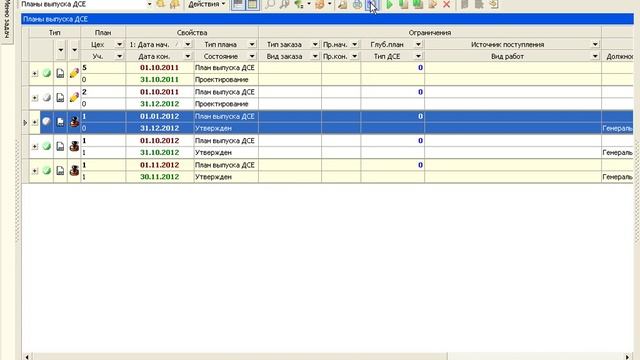This screenshot has width=640, height=360.
Task: Open the Вид работ filter dropdown
Action: pyautogui.click(x=595, y=56)
